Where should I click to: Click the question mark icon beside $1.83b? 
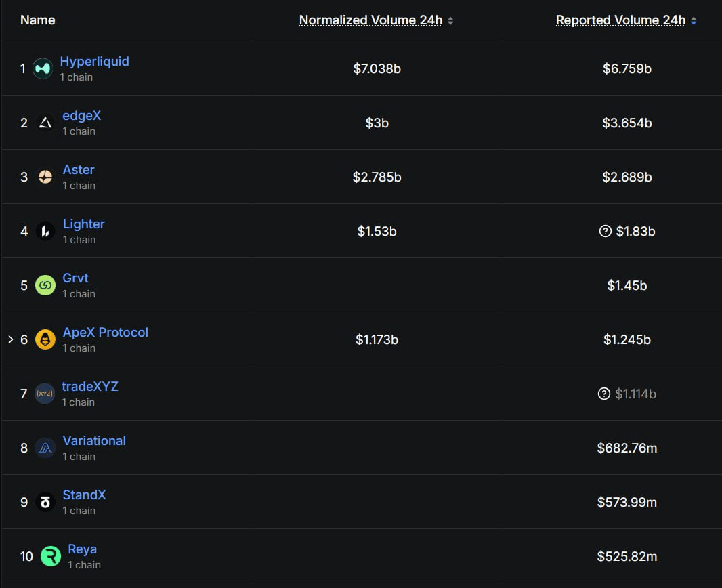coord(606,231)
